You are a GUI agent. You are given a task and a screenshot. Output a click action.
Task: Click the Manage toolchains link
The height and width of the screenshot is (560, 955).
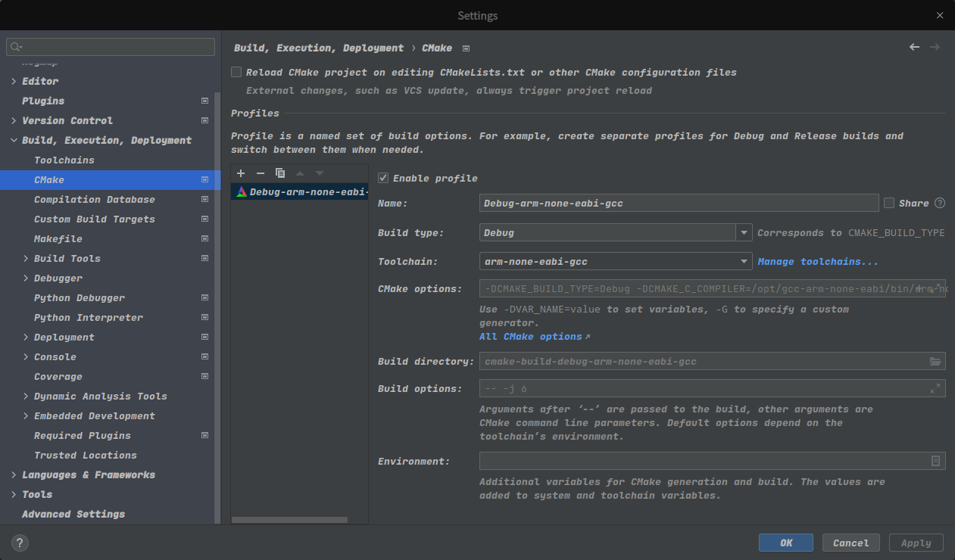coord(818,262)
